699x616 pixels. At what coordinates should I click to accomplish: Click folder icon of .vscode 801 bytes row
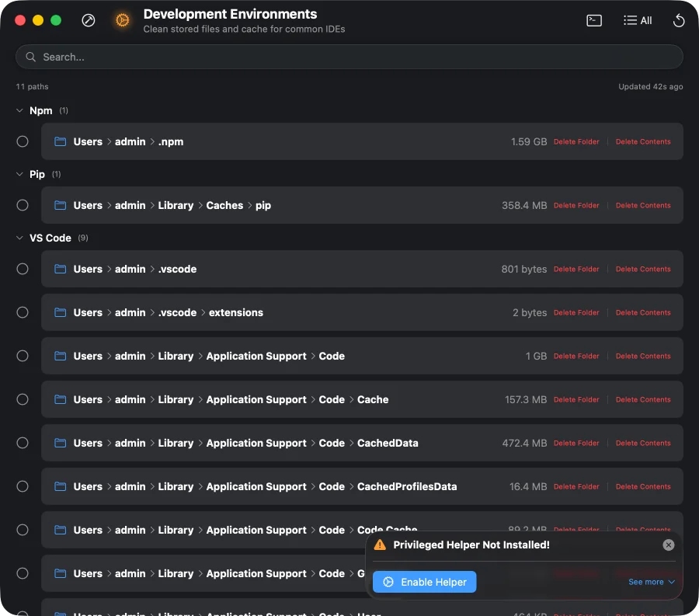tap(60, 270)
